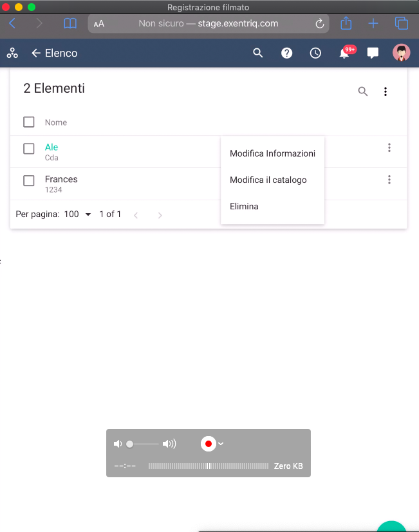Open the apps hub icon in header
Viewport: 419px width, 532px height.
click(x=12, y=53)
